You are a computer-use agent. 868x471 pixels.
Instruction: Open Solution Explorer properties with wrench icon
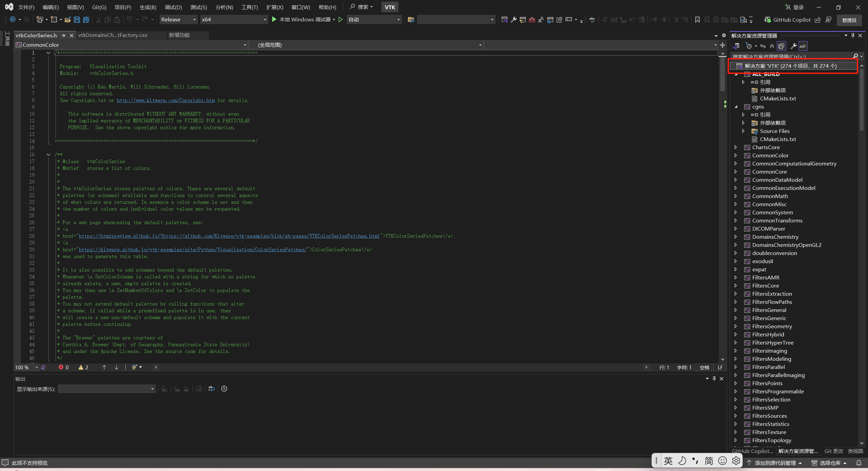click(794, 46)
